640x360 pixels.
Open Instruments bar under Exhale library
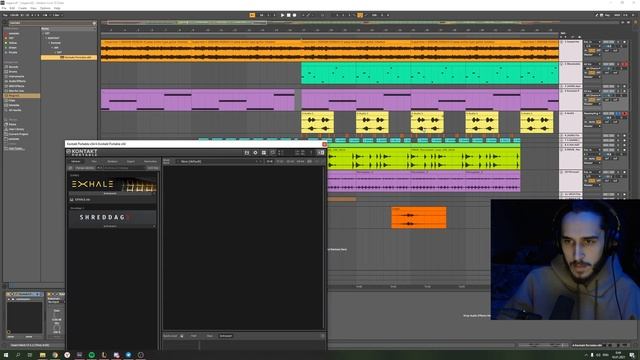[x=112, y=193]
